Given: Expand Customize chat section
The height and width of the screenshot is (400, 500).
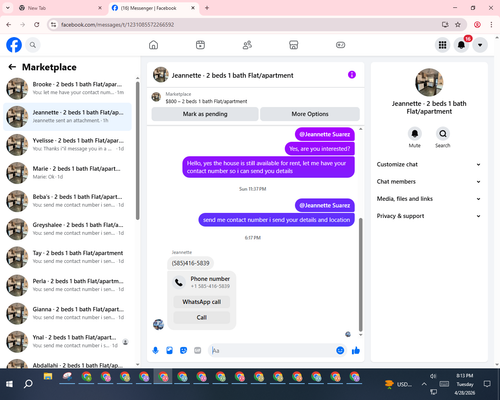Looking at the screenshot, I should 429,164.
